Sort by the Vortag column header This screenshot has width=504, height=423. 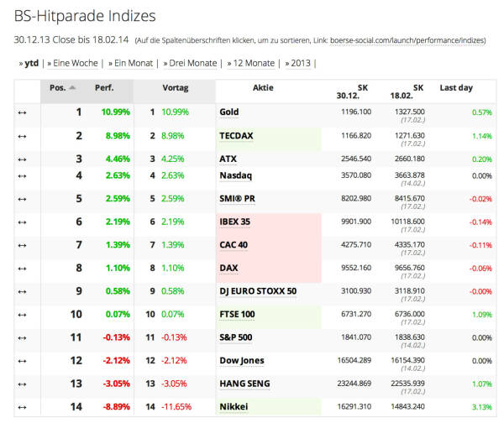point(174,87)
